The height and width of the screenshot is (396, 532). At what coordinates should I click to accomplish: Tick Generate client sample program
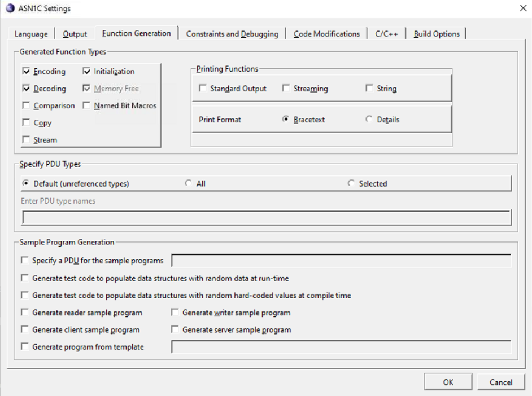pos(25,329)
